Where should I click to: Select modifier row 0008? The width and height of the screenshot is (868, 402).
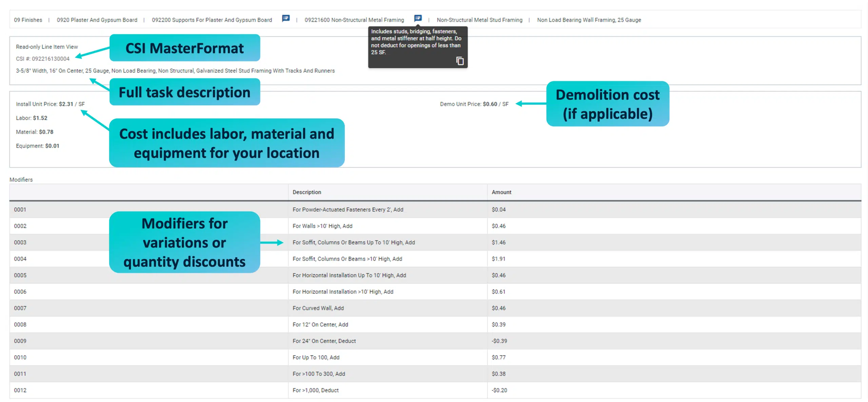click(435, 325)
